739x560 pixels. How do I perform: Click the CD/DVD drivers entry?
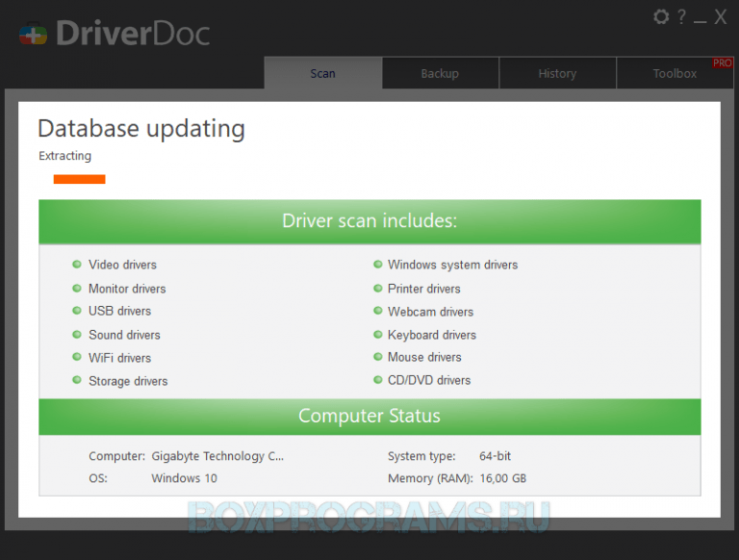tap(429, 380)
